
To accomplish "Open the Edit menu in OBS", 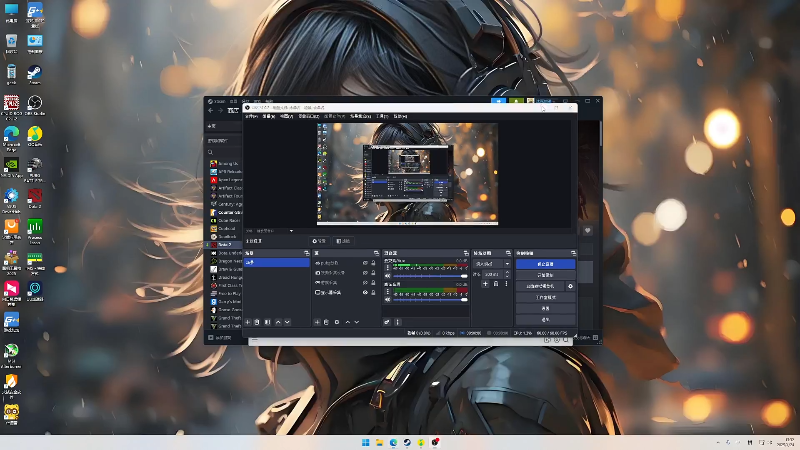I will coord(268,116).
